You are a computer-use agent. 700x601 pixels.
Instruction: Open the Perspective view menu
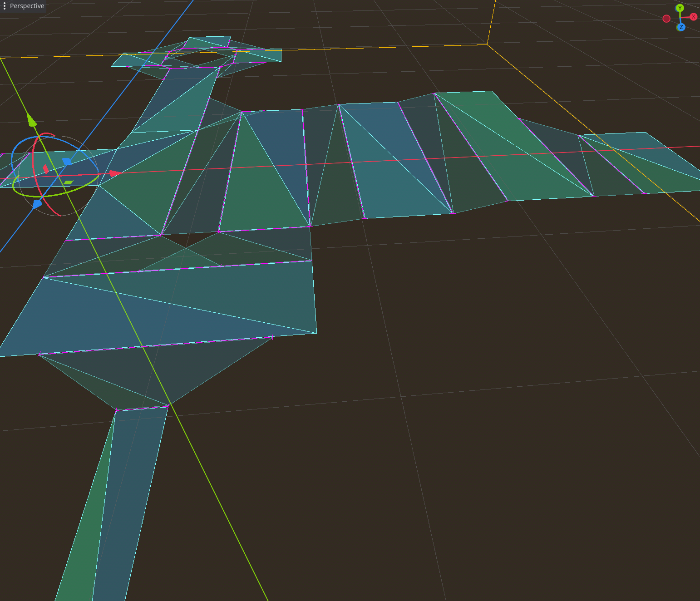[x=23, y=6]
